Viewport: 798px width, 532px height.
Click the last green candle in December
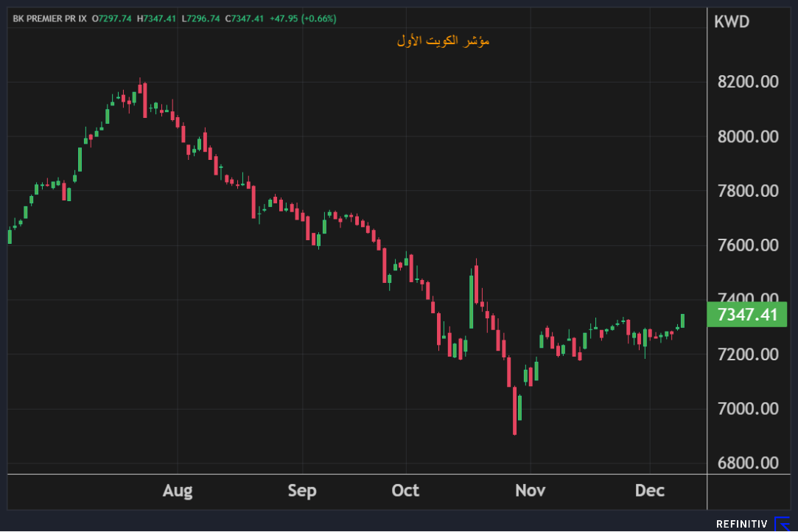pos(682,321)
